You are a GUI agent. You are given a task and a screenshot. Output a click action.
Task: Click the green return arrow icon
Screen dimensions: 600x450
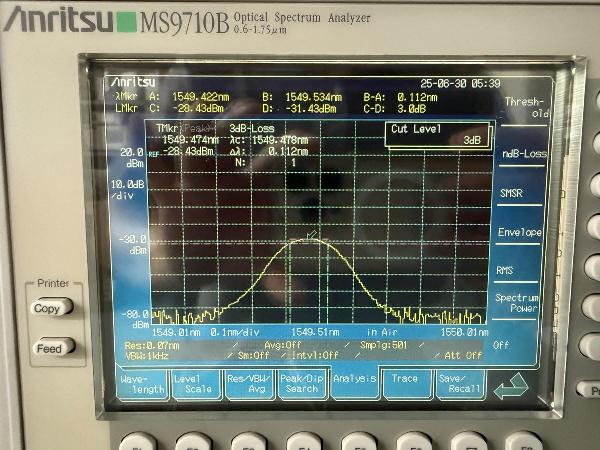511,386
